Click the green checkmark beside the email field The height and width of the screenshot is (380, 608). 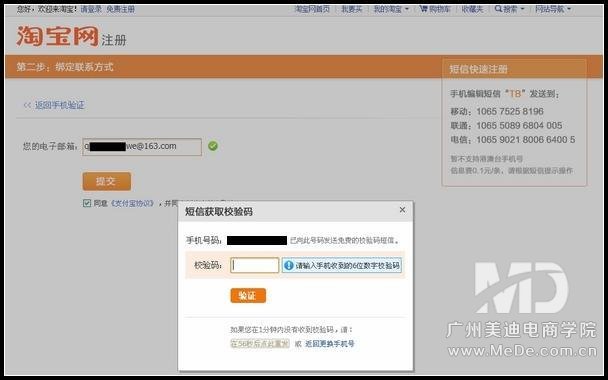click(x=213, y=146)
